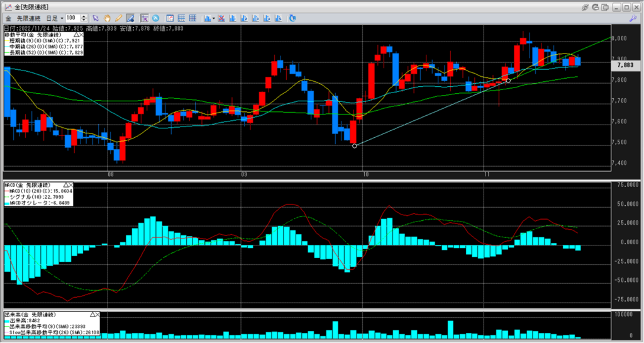Screen dimensions: 644x343
Task: Click the delete indicator red X icon
Action: (221, 18)
